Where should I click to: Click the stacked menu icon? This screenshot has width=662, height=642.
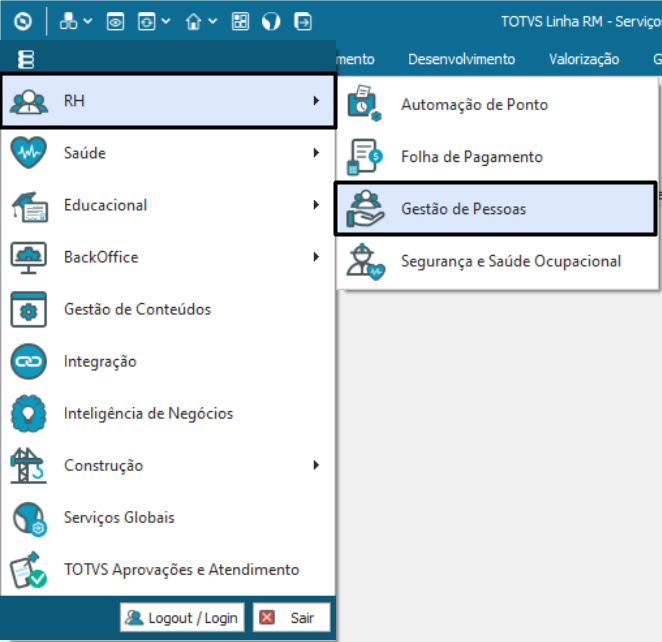click(26, 59)
